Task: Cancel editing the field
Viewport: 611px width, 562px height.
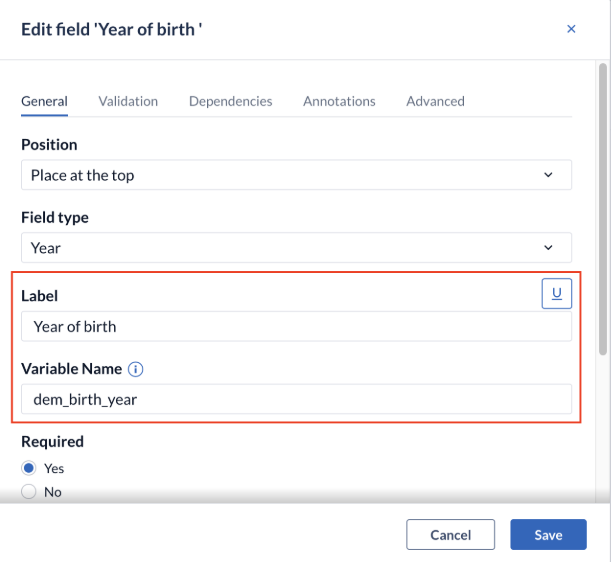Action: click(450, 534)
